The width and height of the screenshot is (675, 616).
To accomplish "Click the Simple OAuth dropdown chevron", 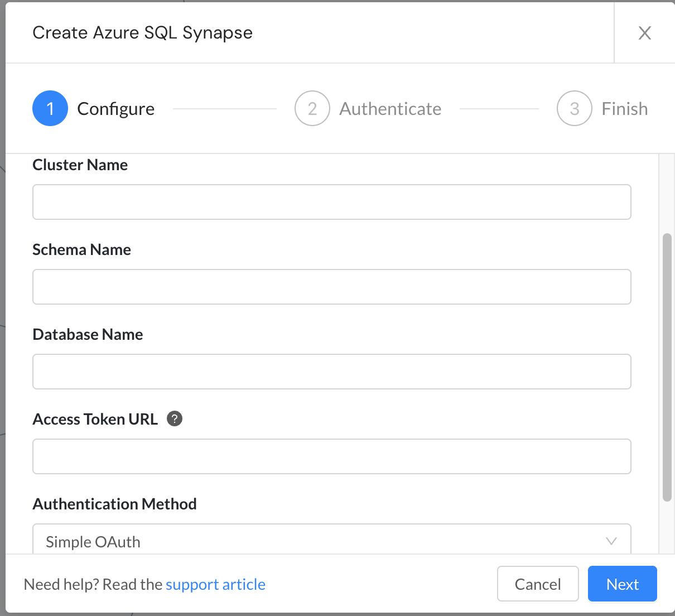I will coord(611,541).
